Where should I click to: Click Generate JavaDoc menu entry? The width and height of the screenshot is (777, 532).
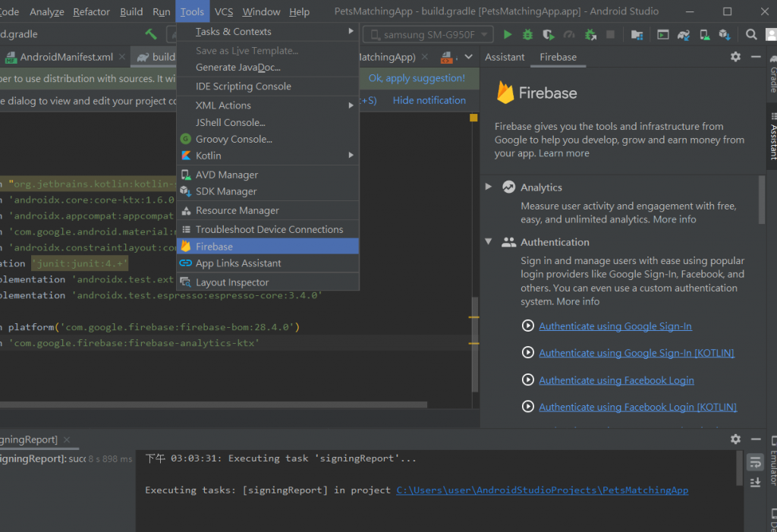pyautogui.click(x=268, y=68)
